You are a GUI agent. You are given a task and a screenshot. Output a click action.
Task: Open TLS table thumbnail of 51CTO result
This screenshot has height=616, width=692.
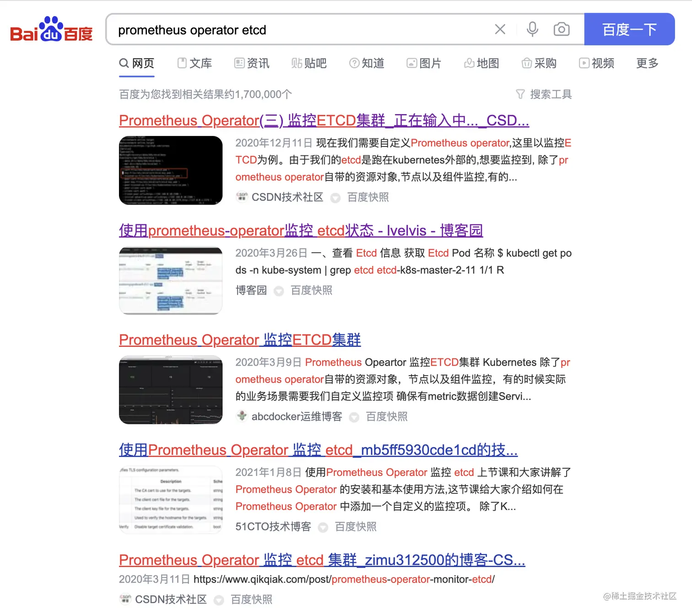tap(171, 500)
